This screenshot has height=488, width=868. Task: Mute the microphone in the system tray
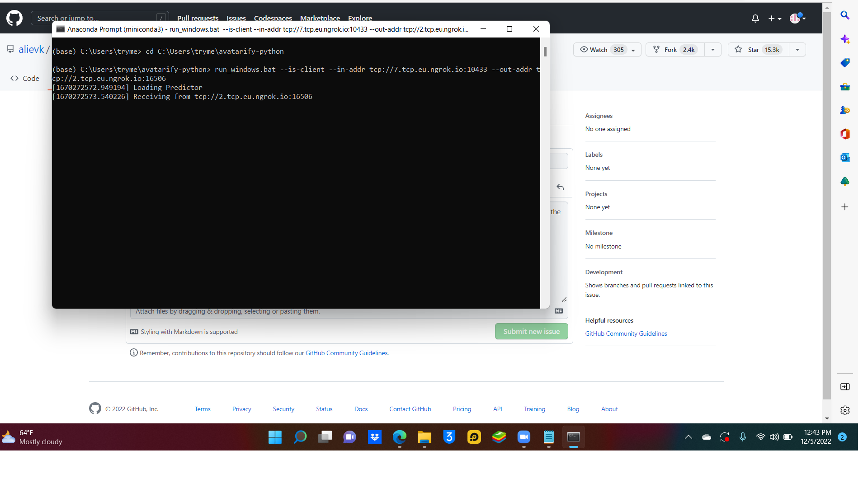[742, 437]
